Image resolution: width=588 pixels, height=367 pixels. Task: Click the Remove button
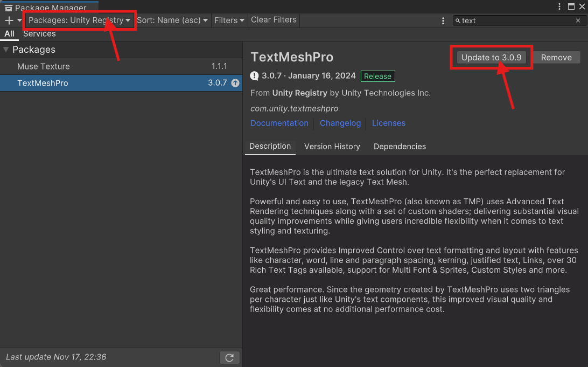[556, 58]
